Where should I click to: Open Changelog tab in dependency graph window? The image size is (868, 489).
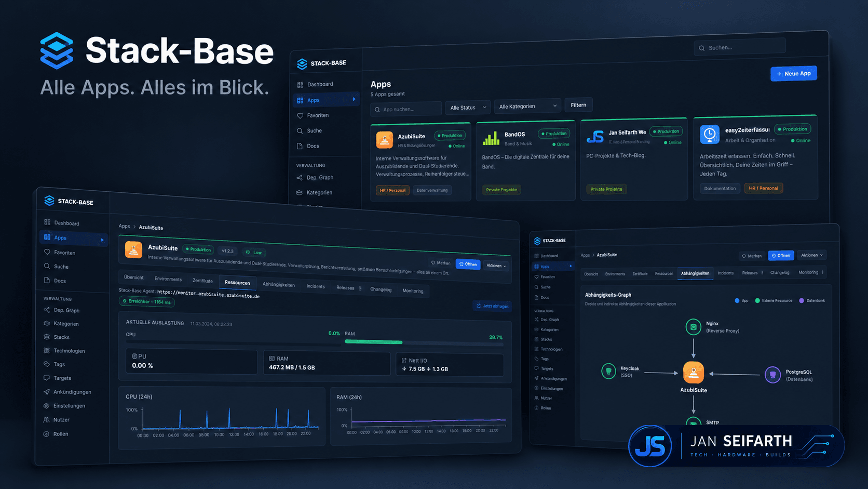[x=780, y=272]
